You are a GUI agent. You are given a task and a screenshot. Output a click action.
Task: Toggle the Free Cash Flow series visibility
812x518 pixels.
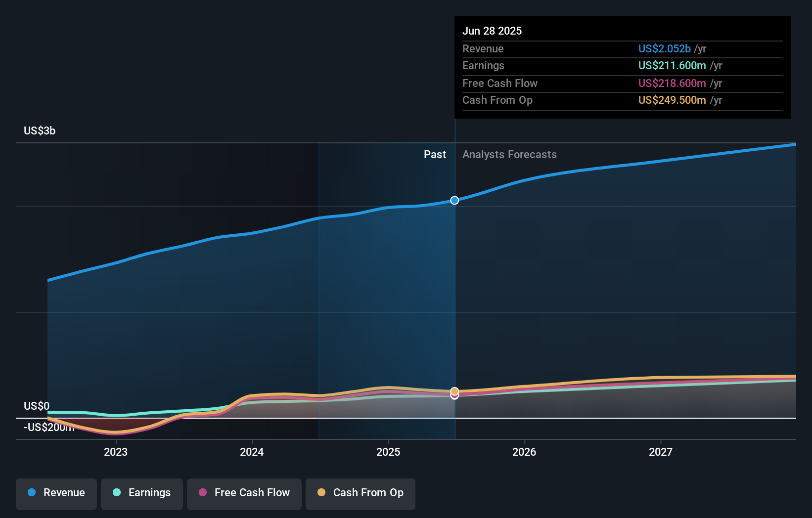[x=244, y=493]
